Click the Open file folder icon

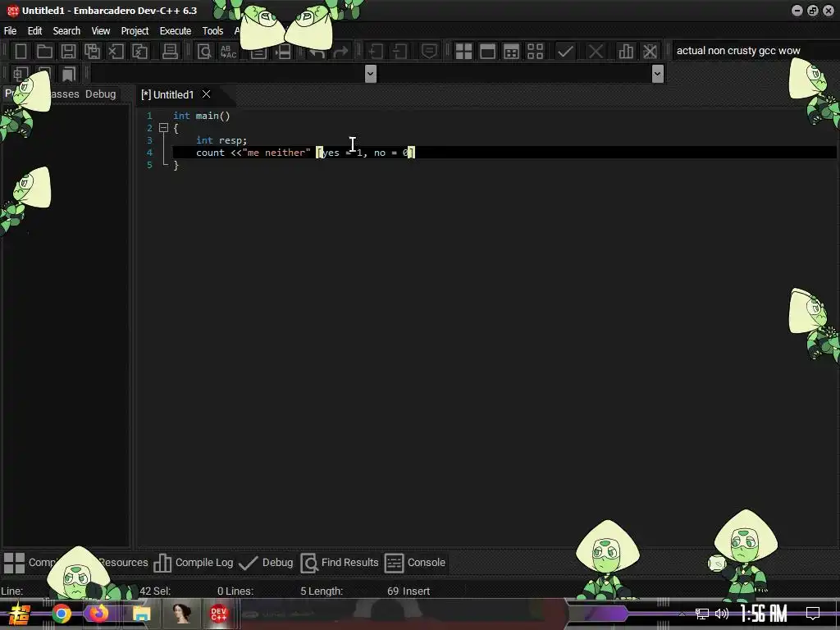pos(44,52)
